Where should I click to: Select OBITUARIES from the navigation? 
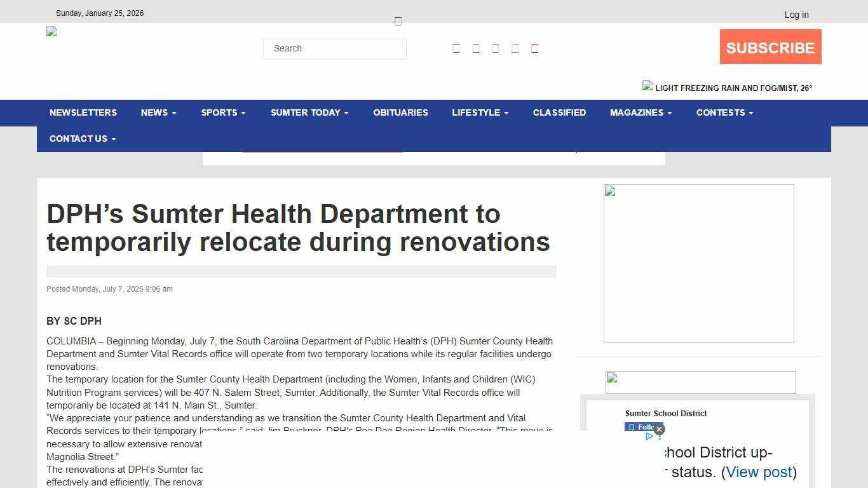point(400,112)
